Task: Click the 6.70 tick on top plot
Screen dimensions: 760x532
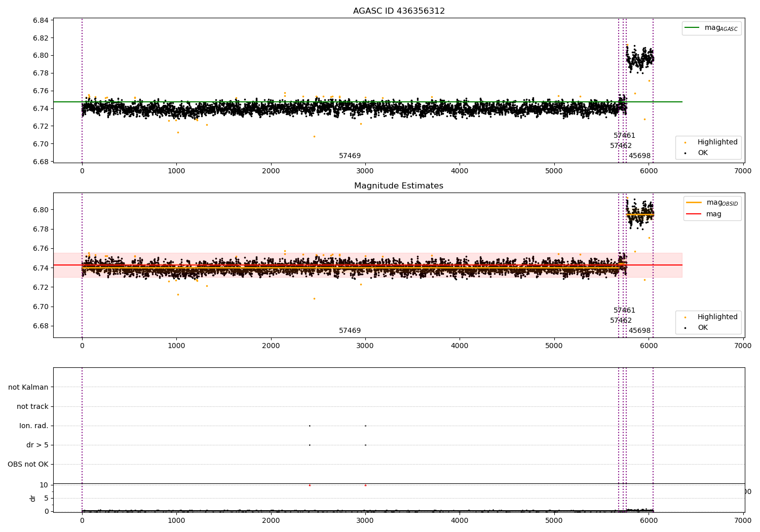Action: (41, 144)
